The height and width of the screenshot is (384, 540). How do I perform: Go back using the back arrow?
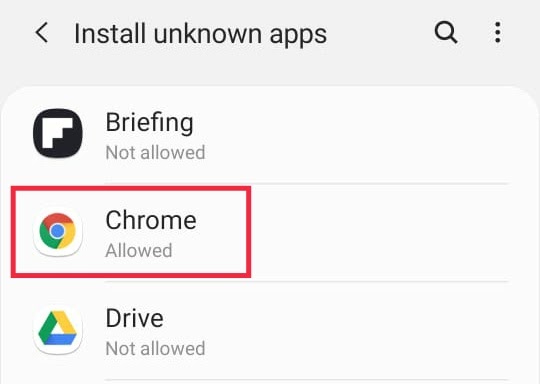[x=42, y=33]
